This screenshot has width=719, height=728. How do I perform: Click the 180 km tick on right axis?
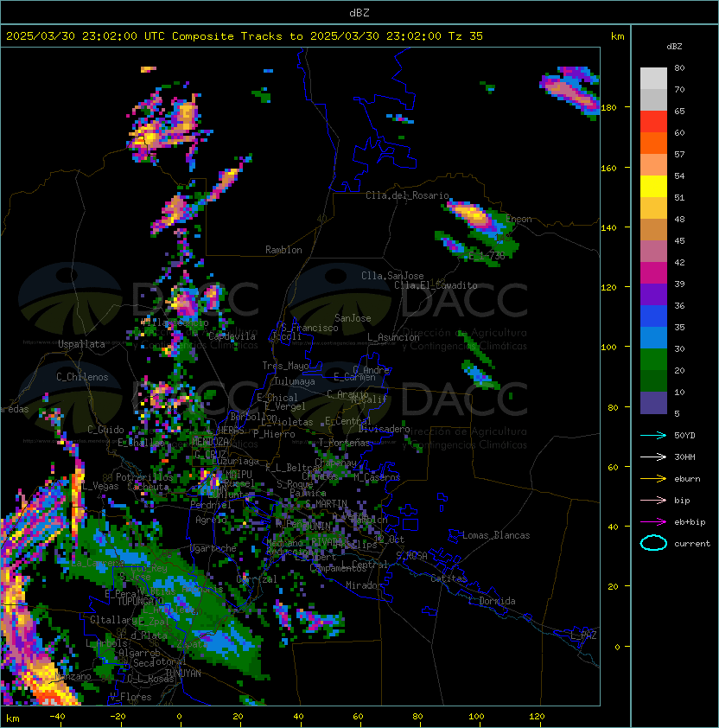point(608,107)
